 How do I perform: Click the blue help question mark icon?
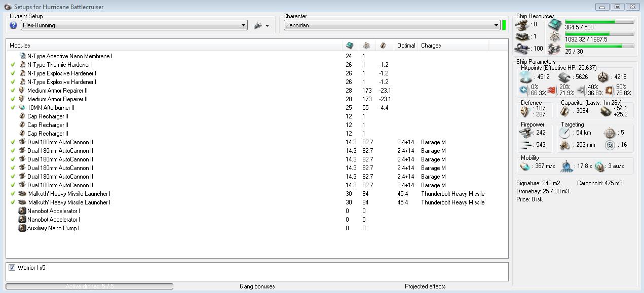click(14, 25)
